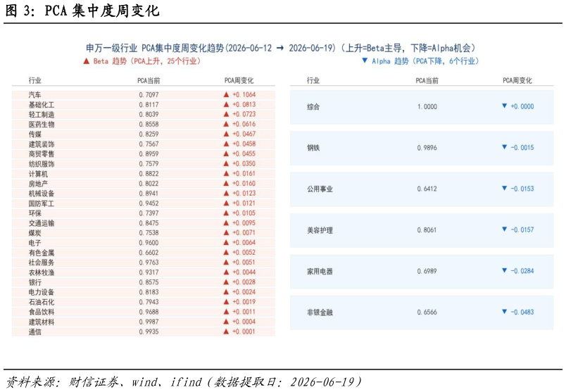The image size is (566, 392).
Task: Click the 美容护理 row label
Action: [x=320, y=230]
